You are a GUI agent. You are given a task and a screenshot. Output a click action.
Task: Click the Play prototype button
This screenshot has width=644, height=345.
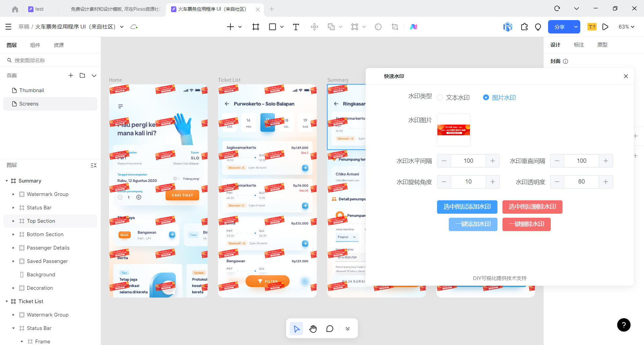tap(605, 27)
